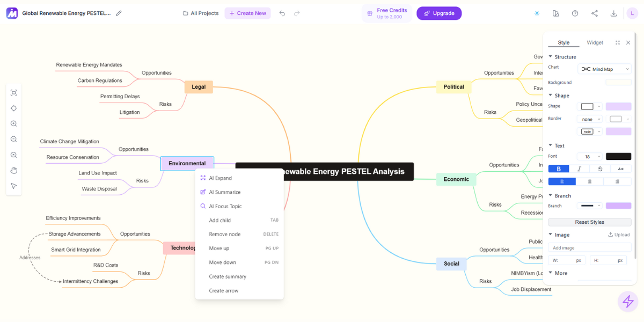
Task: Toggle the theme sun icon
Action: click(x=537, y=13)
